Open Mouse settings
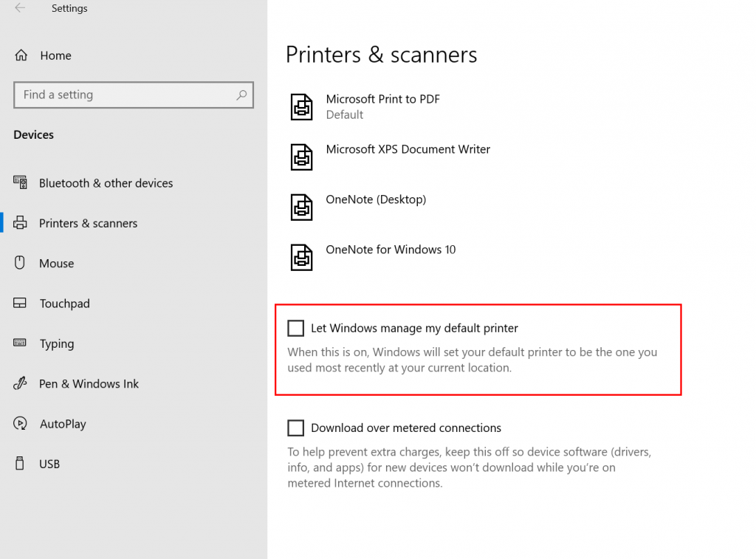Viewport: 756px width, 559px height. pyautogui.click(x=56, y=264)
